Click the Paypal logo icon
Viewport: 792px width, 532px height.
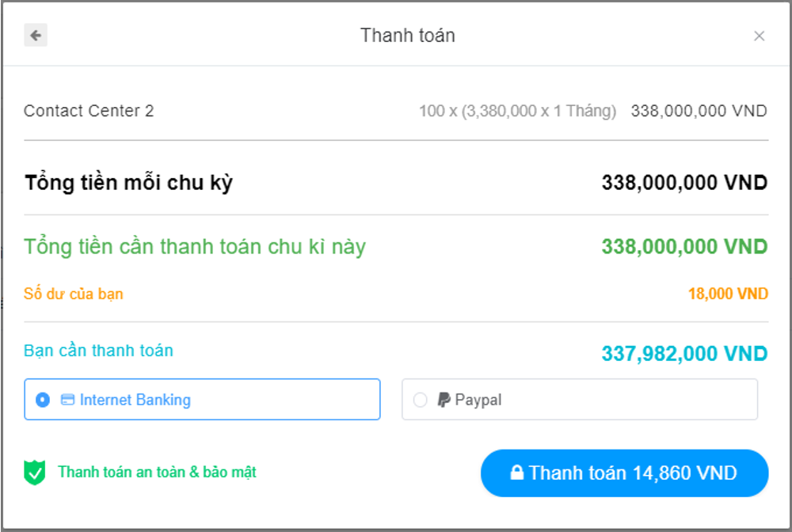[x=444, y=400]
